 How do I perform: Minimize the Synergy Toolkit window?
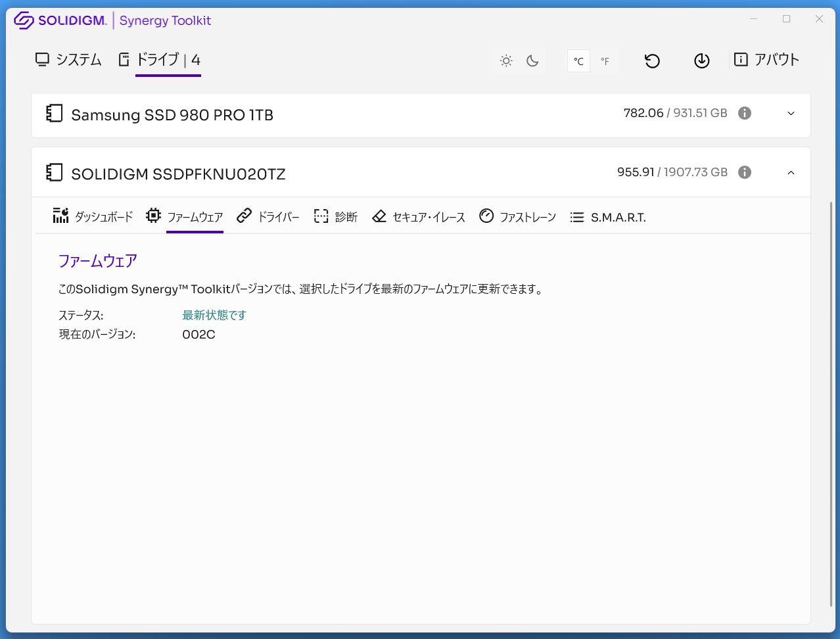(754, 19)
